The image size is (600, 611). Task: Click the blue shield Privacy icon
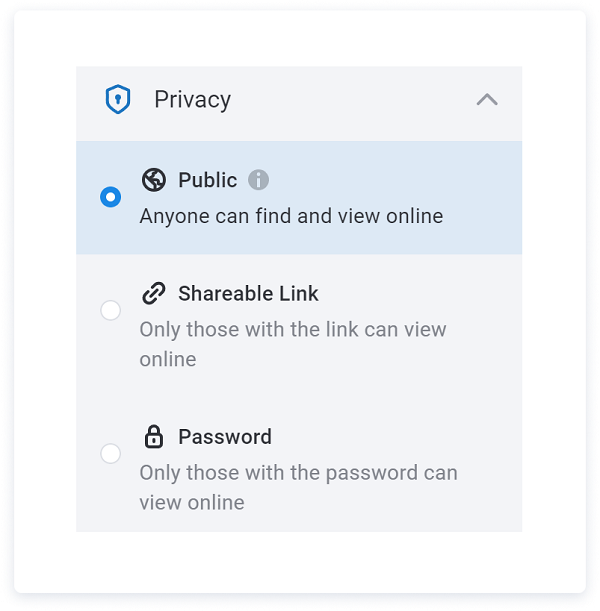[x=118, y=99]
